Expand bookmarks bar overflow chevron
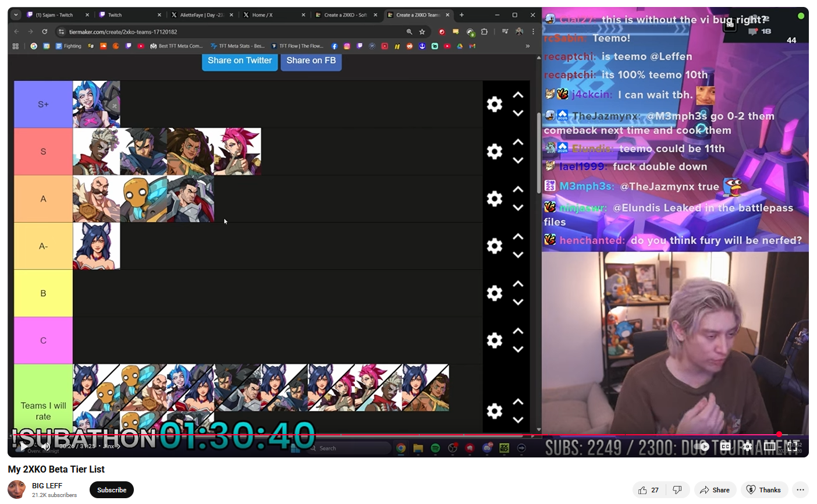Screen dimensions: 817x504 [x=528, y=46]
